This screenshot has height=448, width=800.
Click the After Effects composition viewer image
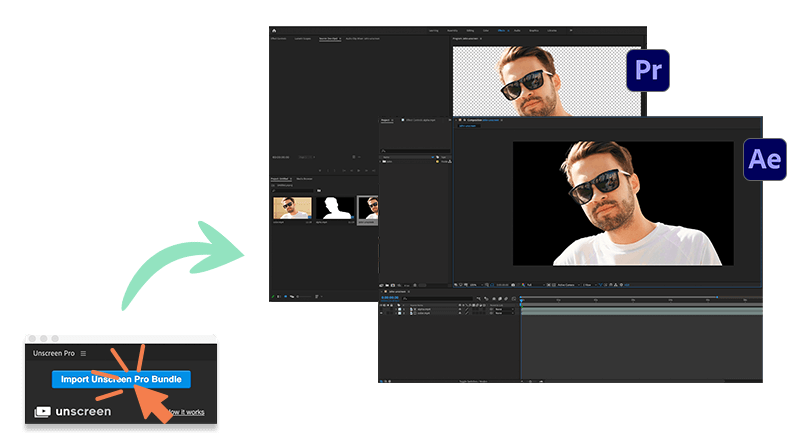[x=622, y=203]
